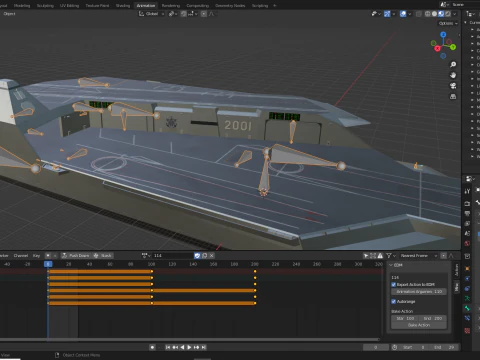
Task: Jump to previous keyframe button
Action: (175, 347)
